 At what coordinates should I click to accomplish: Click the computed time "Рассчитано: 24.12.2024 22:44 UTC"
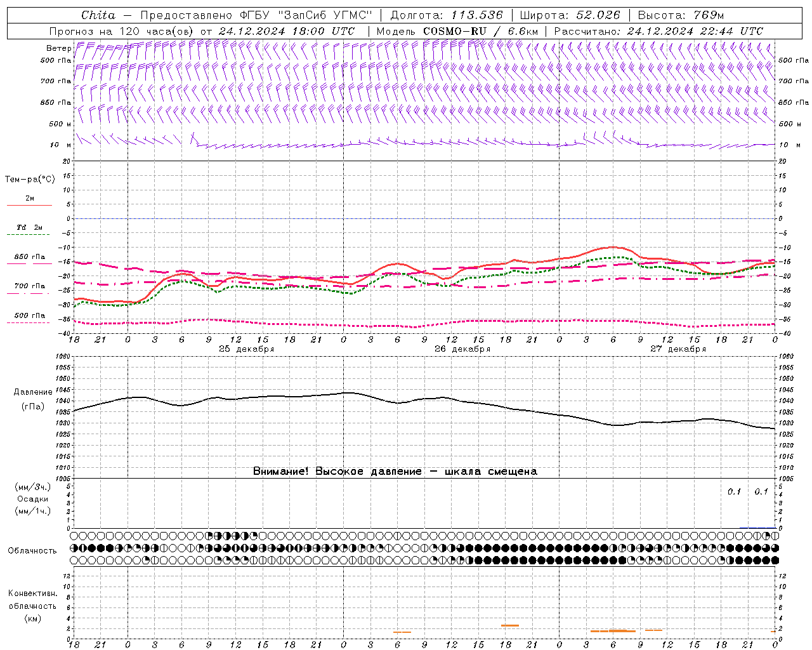[658, 31]
